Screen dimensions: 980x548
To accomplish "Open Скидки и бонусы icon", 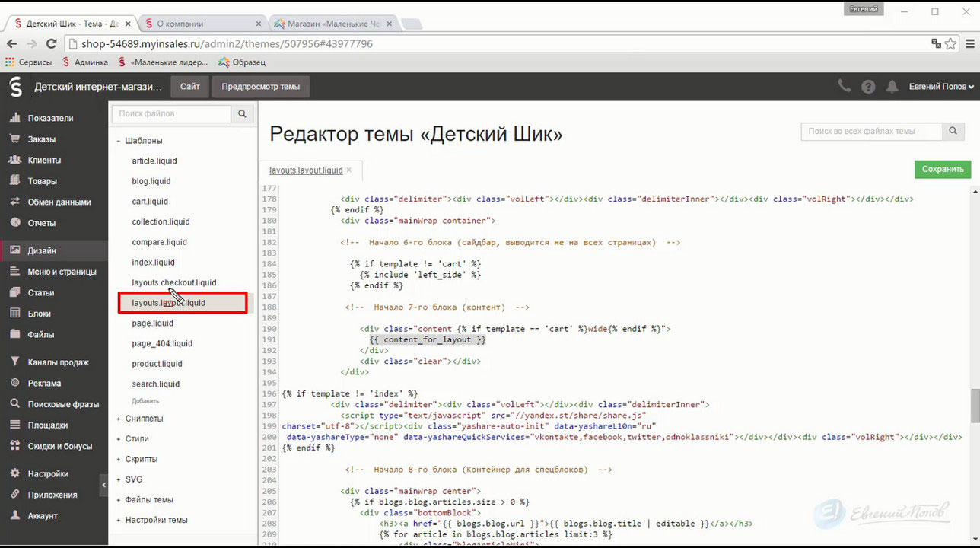I will (14, 446).
